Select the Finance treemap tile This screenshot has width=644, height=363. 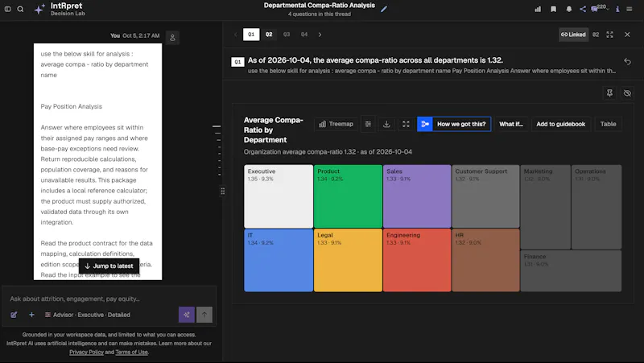pos(571,271)
